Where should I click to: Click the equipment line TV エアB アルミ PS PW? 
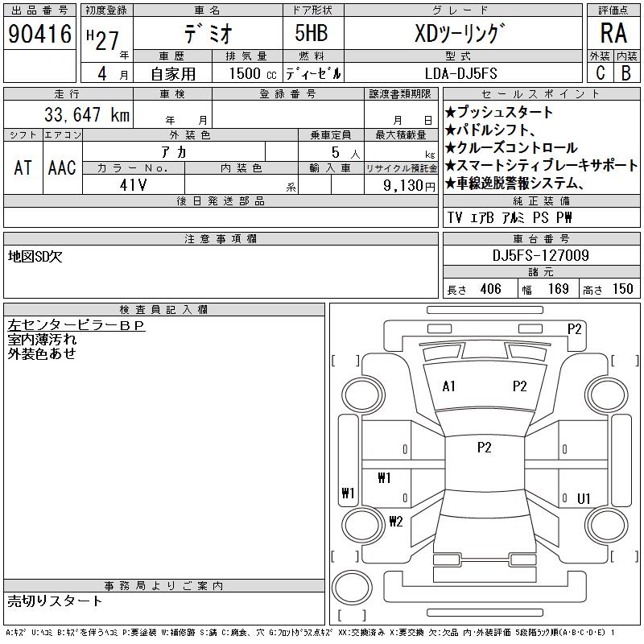click(x=510, y=217)
